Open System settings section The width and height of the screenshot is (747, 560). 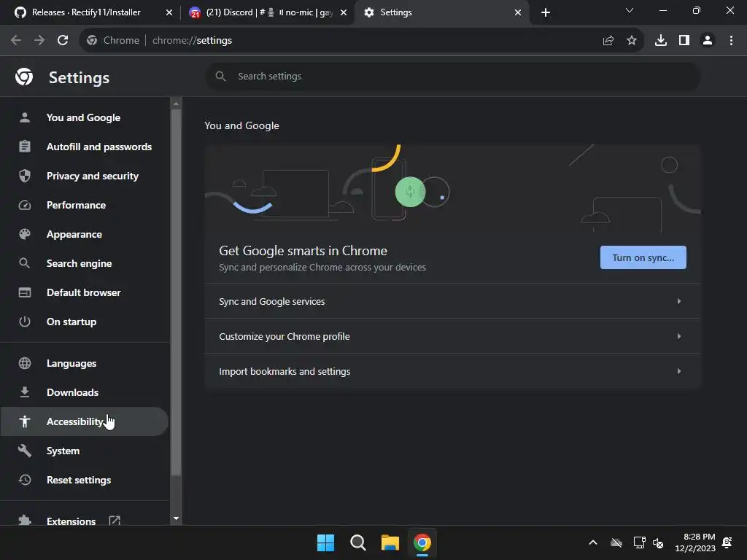[84, 451]
